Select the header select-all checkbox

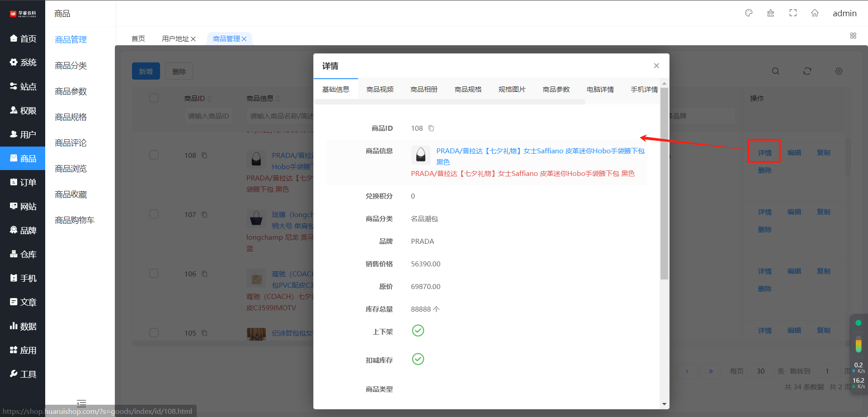[154, 98]
